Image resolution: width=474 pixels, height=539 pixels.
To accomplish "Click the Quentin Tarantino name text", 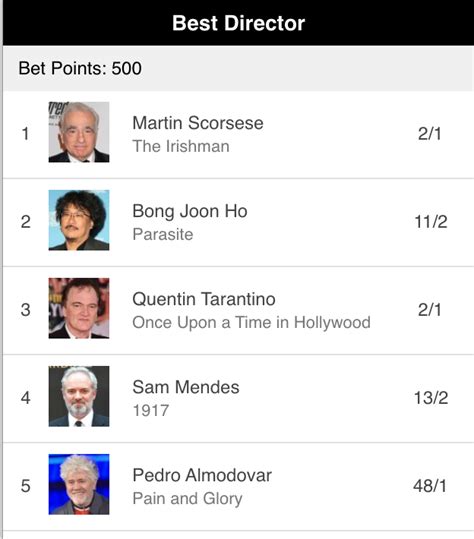I will (x=204, y=299).
